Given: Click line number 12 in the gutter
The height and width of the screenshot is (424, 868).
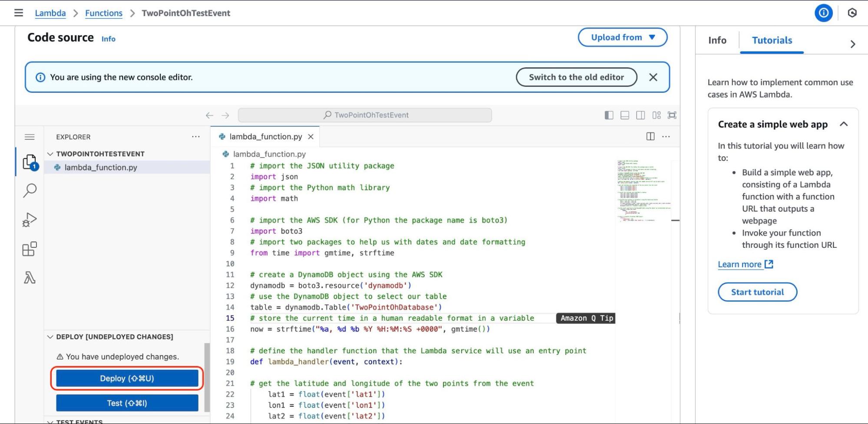Looking at the screenshot, I should (x=230, y=286).
